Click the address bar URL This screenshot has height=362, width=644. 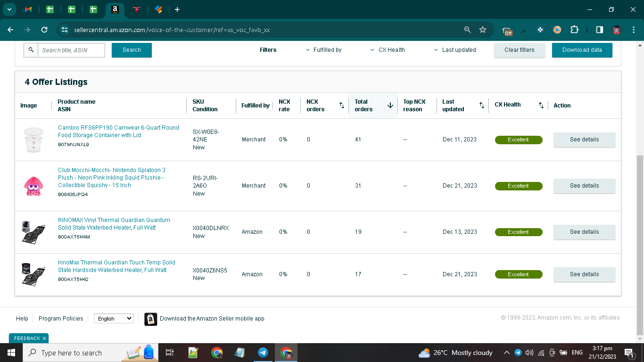point(172,30)
